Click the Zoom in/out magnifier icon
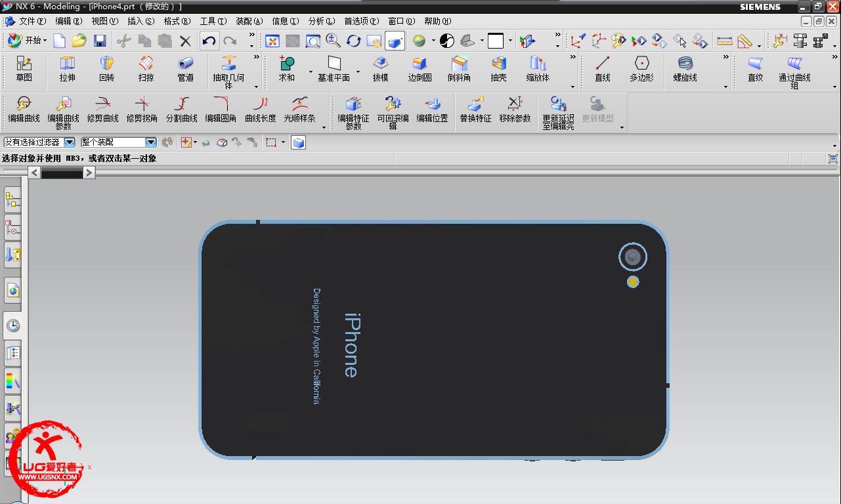The height and width of the screenshot is (504, 841). pyautogui.click(x=334, y=41)
